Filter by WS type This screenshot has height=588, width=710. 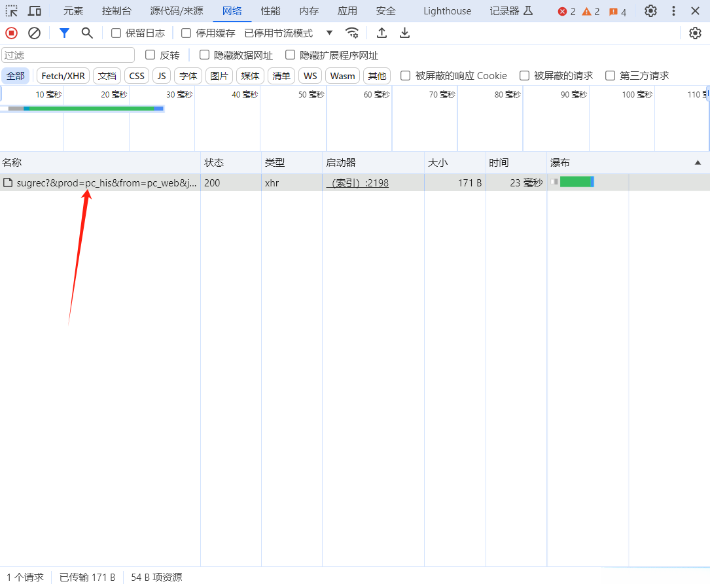[310, 76]
